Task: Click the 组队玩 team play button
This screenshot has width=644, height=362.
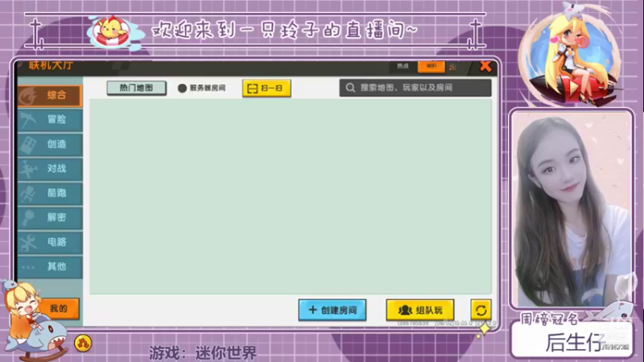Action: point(420,310)
